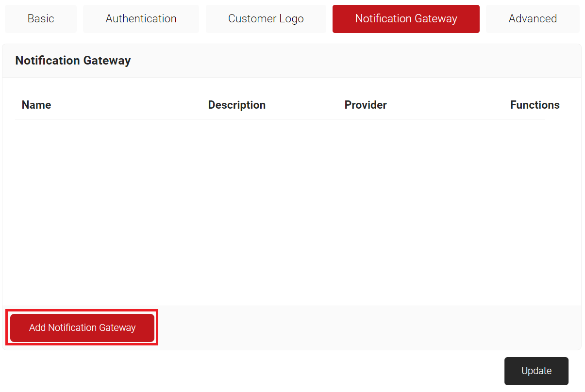Open the Authentication tab
The height and width of the screenshot is (392, 585).
(141, 19)
